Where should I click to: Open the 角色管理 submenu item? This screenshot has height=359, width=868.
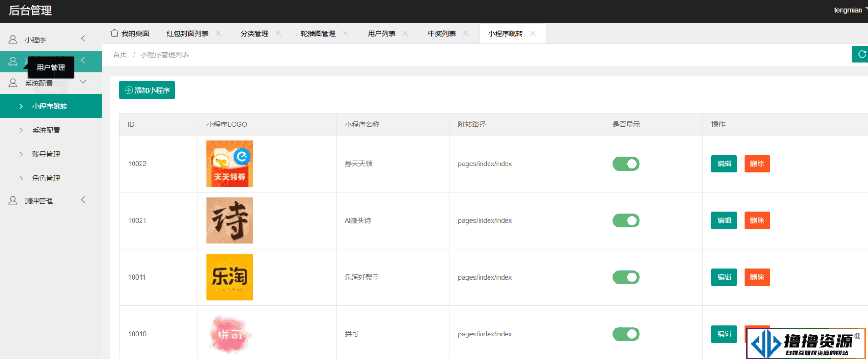pyautogui.click(x=51, y=178)
